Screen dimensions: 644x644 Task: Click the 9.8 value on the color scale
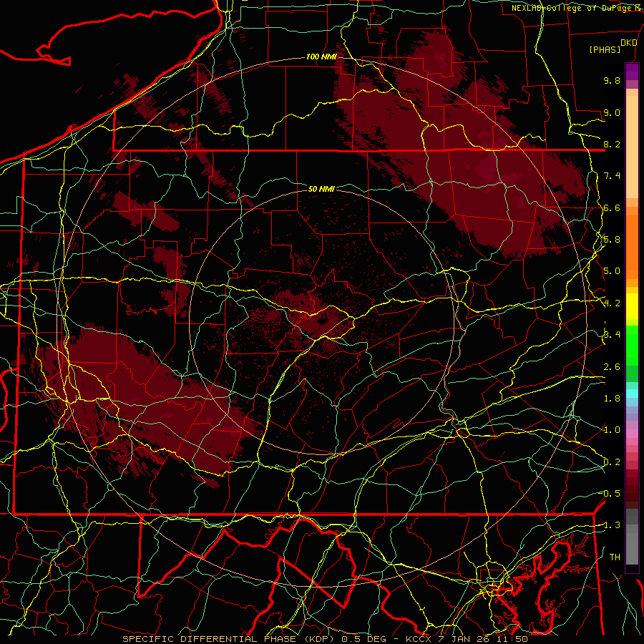click(x=612, y=80)
